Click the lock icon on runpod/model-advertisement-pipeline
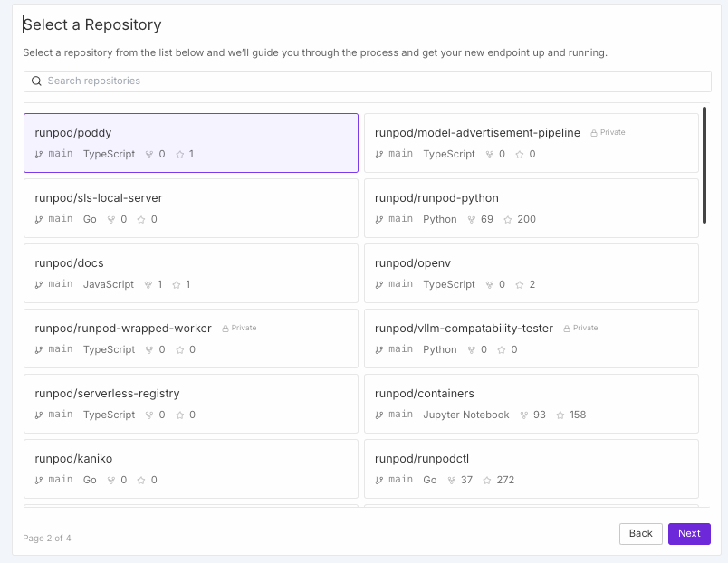 594,133
